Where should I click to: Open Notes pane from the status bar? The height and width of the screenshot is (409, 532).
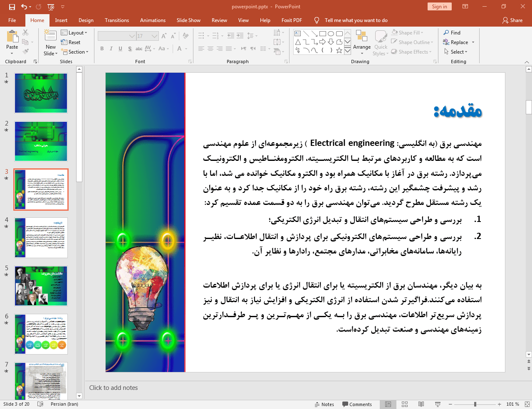tap(324, 404)
